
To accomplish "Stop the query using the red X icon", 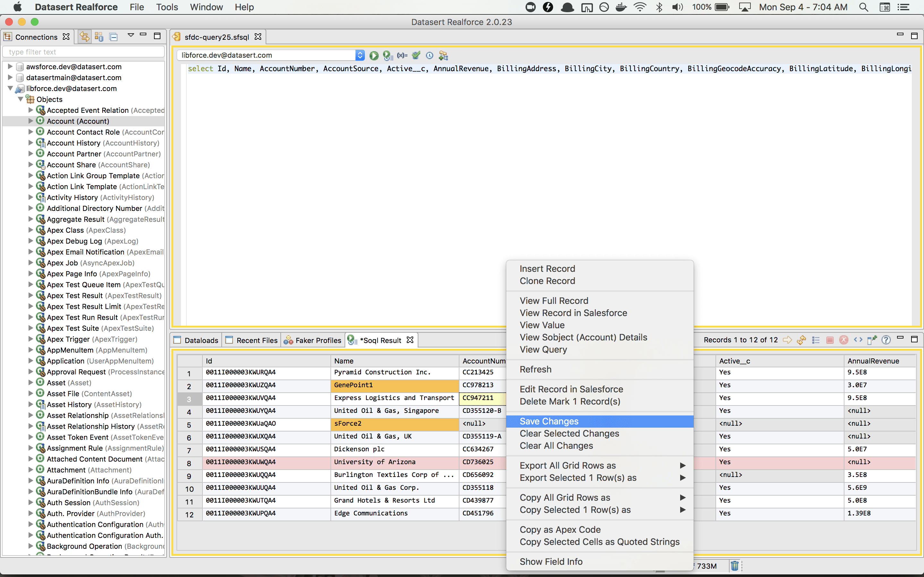I will point(843,340).
